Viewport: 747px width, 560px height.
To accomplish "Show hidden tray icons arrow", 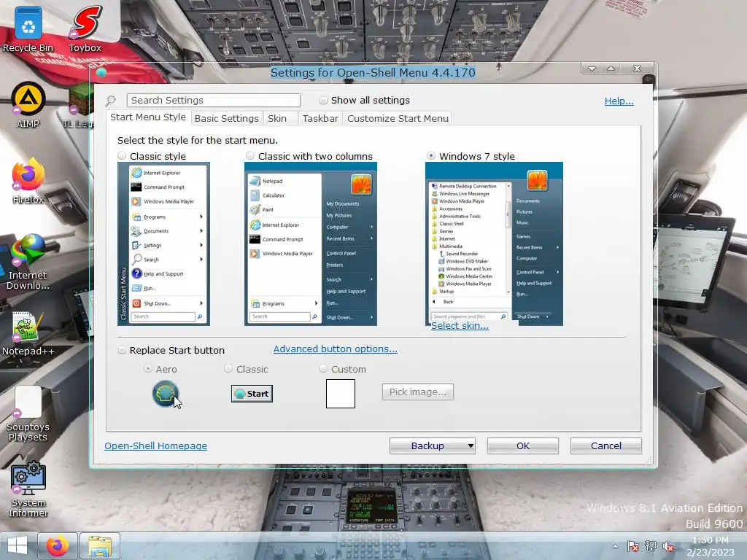I will (x=616, y=546).
